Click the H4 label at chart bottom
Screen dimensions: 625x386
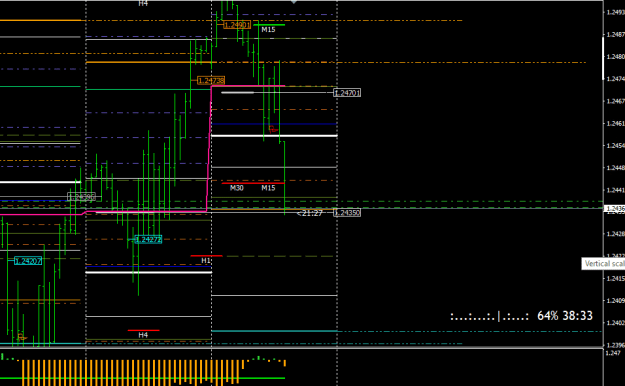(x=143, y=335)
